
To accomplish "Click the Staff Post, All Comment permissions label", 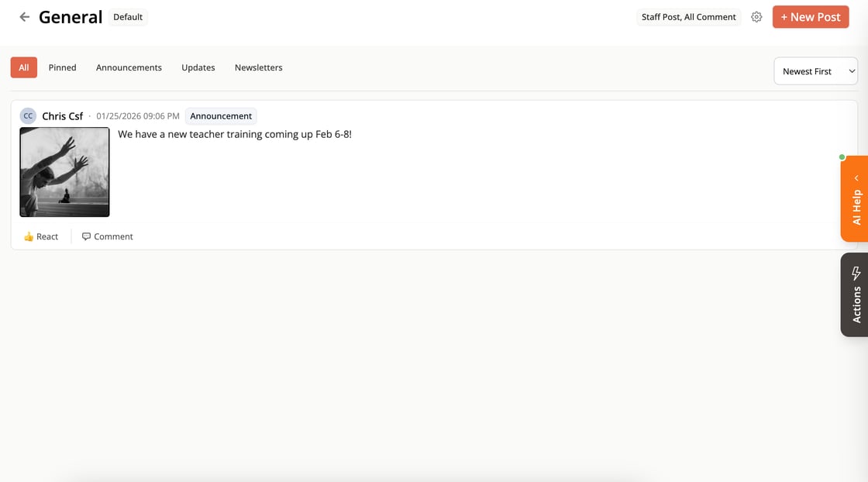I will click(688, 16).
